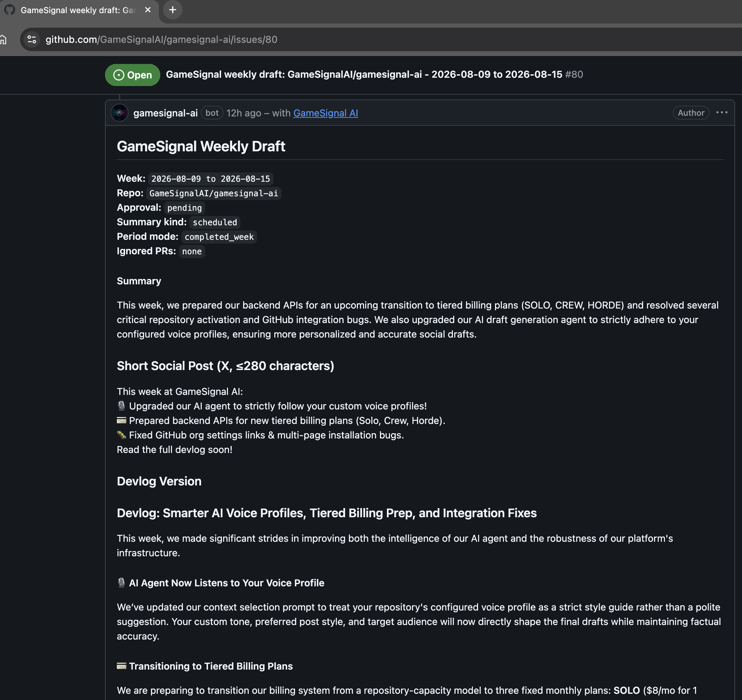742x700 pixels.
Task: Click the Author badge on the comment
Action: click(691, 113)
